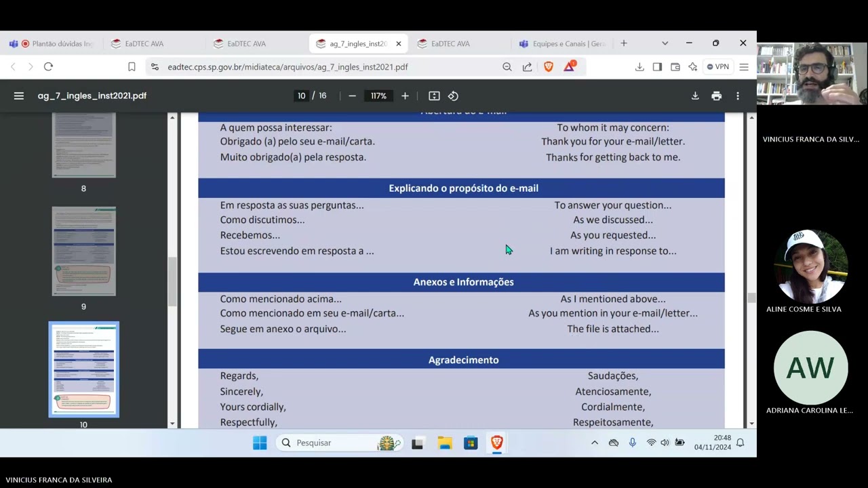
Task: Toggle the PDF sidebar menu icon
Action: pos(18,96)
